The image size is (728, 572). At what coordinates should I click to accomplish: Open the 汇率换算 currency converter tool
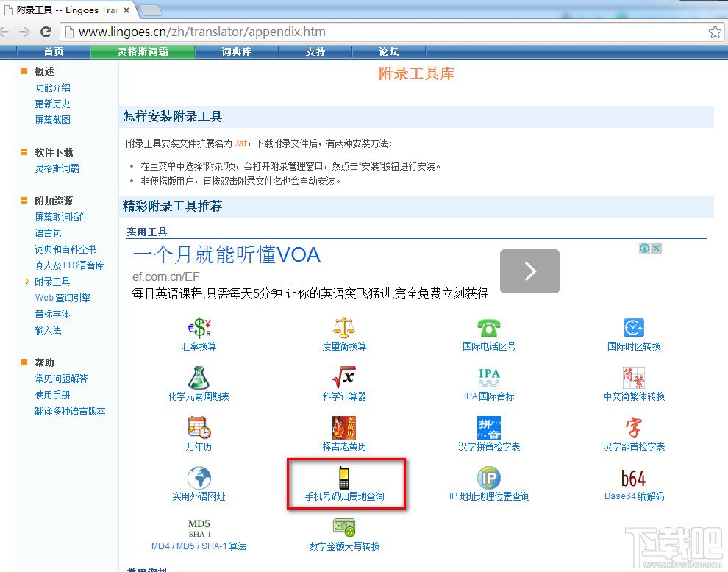[199, 335]
